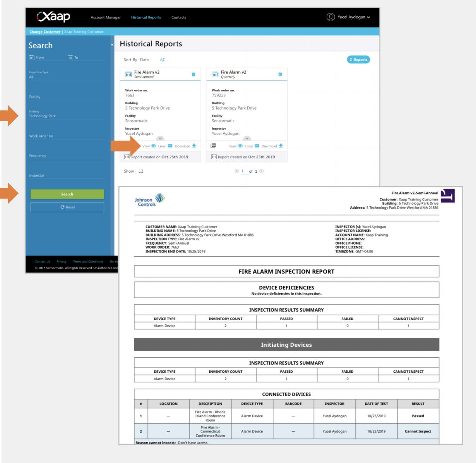Delete the Quarterly Fire Alarm report with trash icon
The height and width of the screenshot is (463, 476).
click(280, 74)
